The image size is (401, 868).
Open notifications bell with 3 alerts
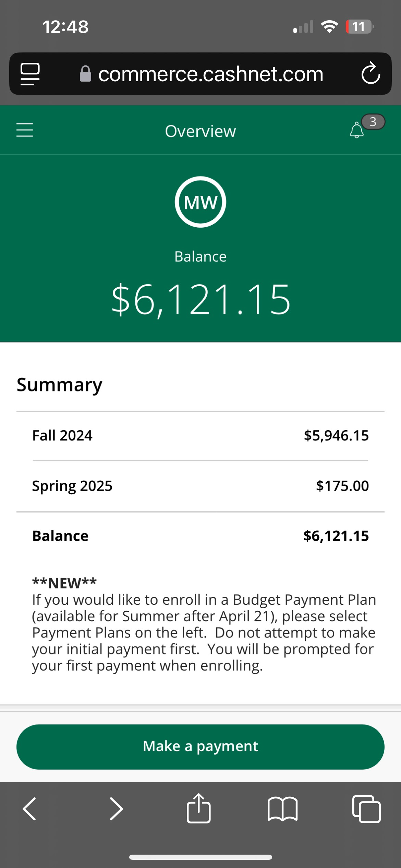357,130
